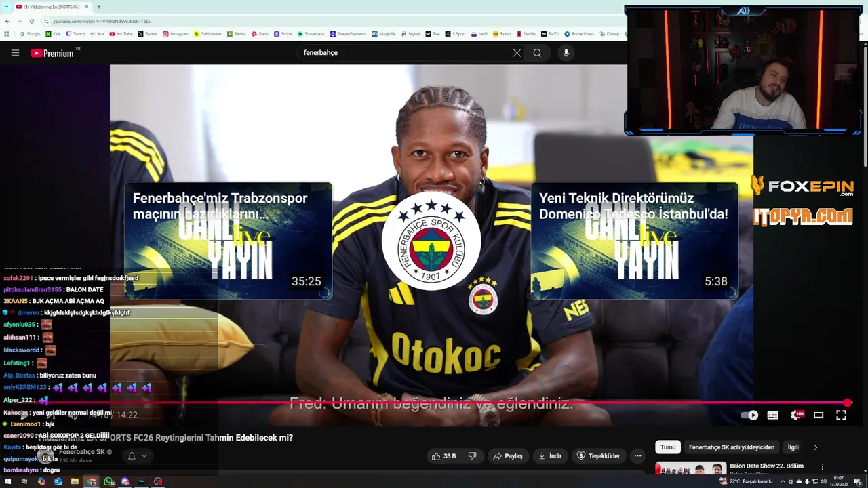
Task: Open the Prime Video bookmark
Action: [580, 33]
